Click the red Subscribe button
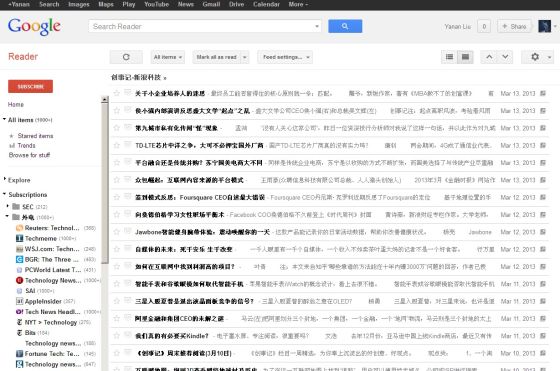Screen dimensions: 560x371 tap(30, 86)
